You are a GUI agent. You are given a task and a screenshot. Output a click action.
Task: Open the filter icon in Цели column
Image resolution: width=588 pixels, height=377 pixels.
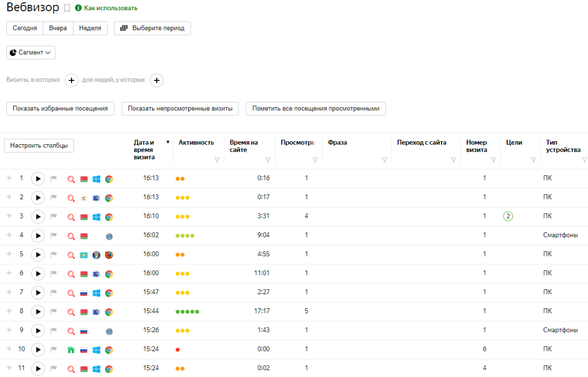click(x=533, y=160)
